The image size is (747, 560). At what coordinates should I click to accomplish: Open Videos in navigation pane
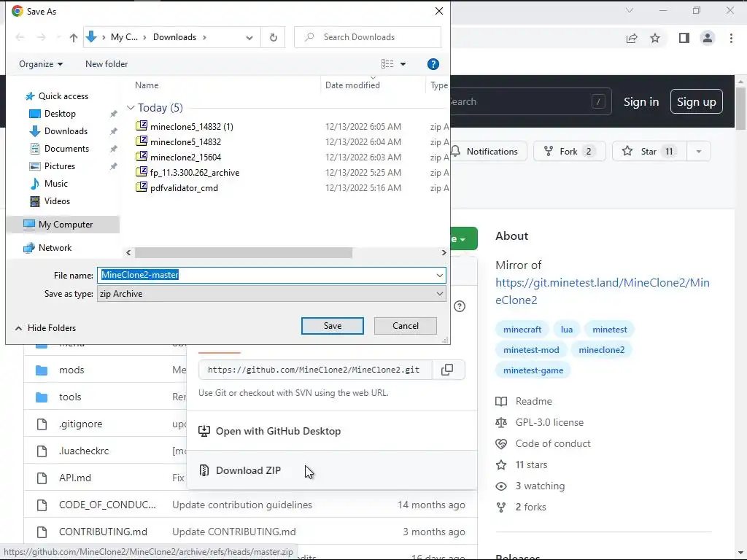tap(57, 201)
